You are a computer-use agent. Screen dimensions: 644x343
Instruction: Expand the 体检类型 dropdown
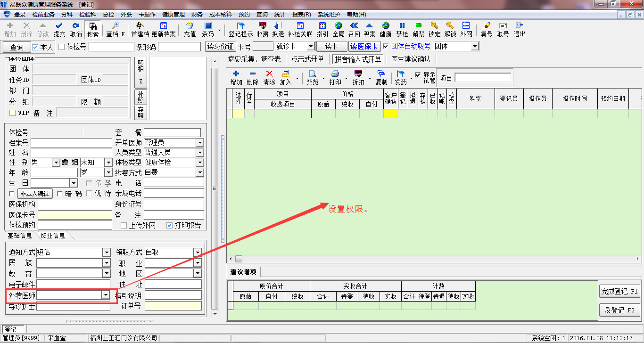coord(200,163)
